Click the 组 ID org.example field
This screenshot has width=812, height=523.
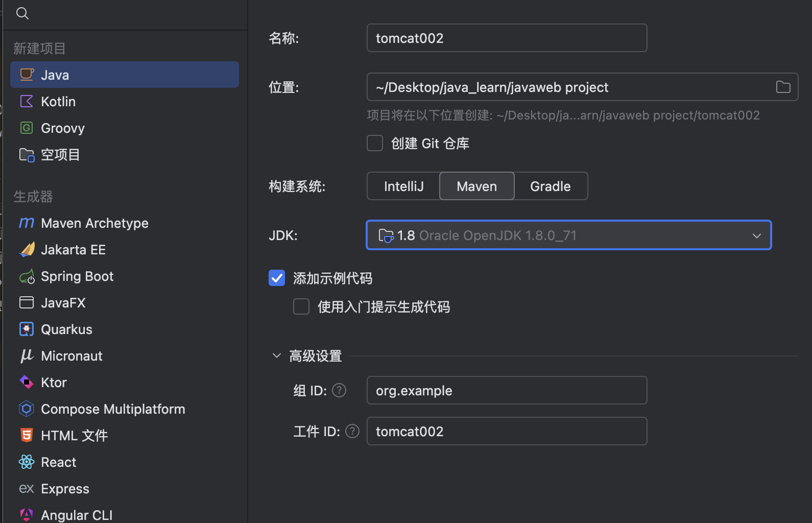tap(507, 391)
